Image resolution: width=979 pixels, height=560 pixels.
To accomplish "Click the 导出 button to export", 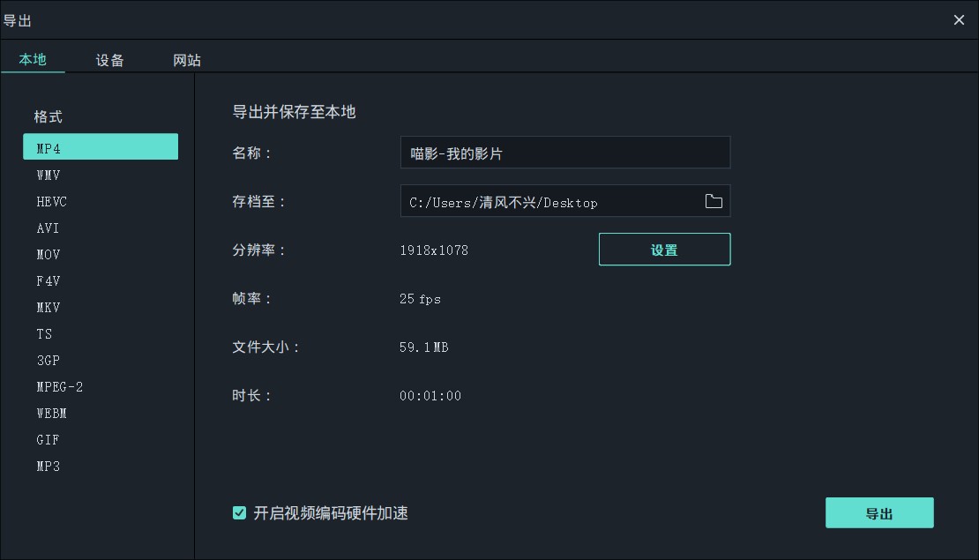I will pos(879,512).
